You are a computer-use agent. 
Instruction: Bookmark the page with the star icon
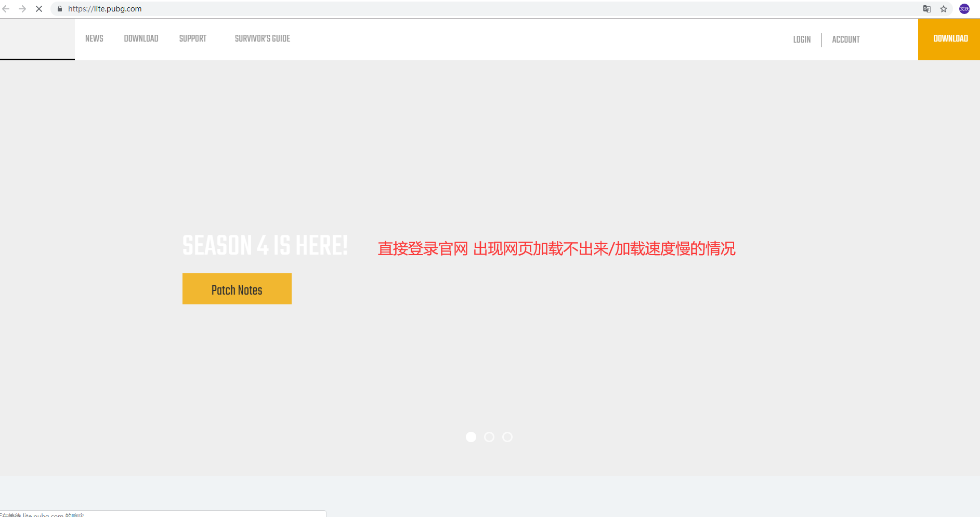(x=944, y=9)
